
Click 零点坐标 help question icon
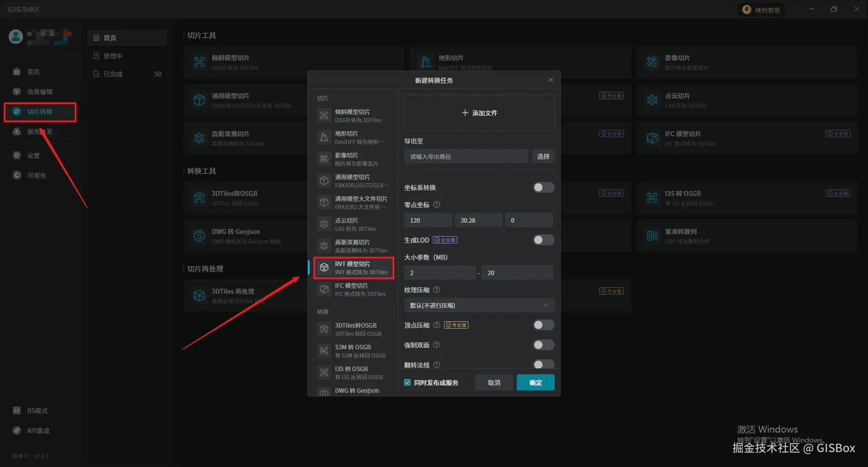437,205
